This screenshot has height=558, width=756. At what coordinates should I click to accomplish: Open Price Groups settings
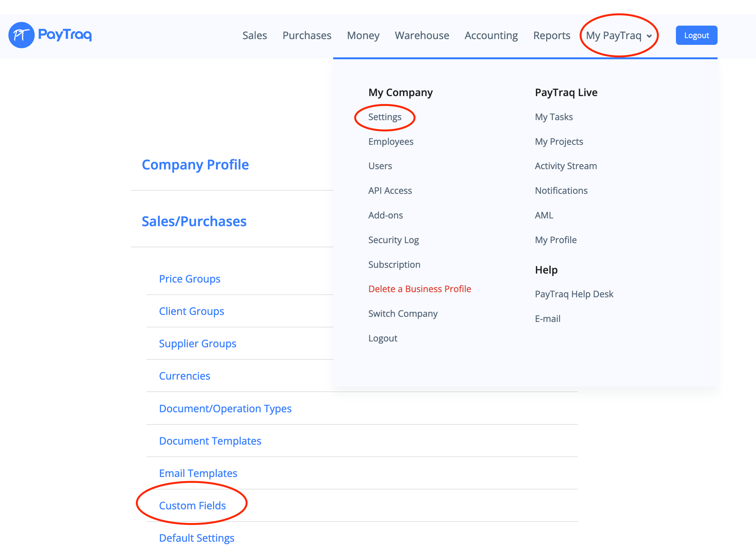pos(190,279)
